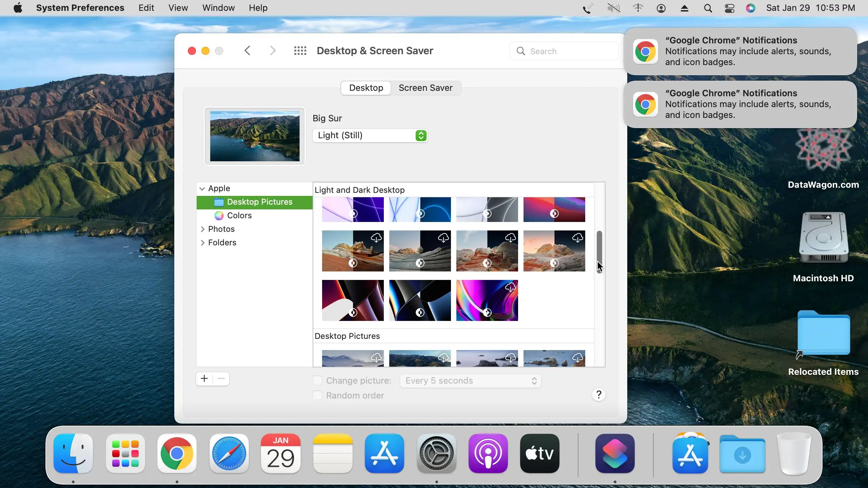Click the Show All grid icon
This screenshot has height=488, width=868.
tap(300, 51)
